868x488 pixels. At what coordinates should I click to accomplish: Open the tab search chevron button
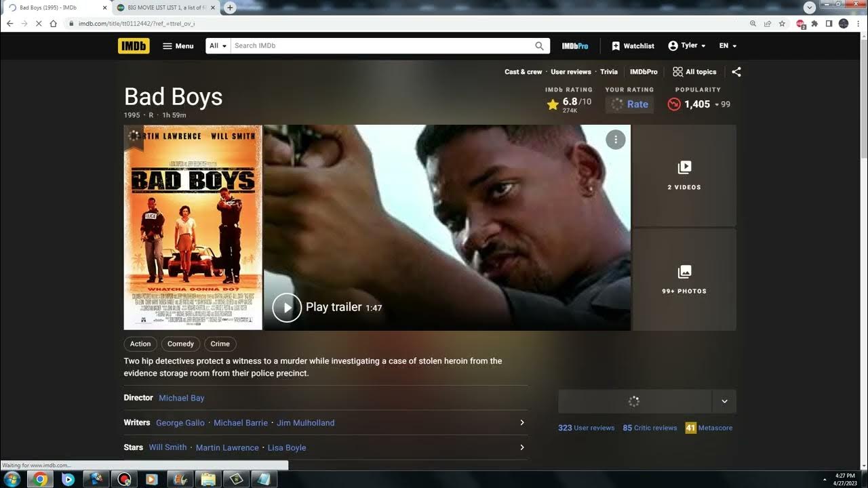(810, 7)
